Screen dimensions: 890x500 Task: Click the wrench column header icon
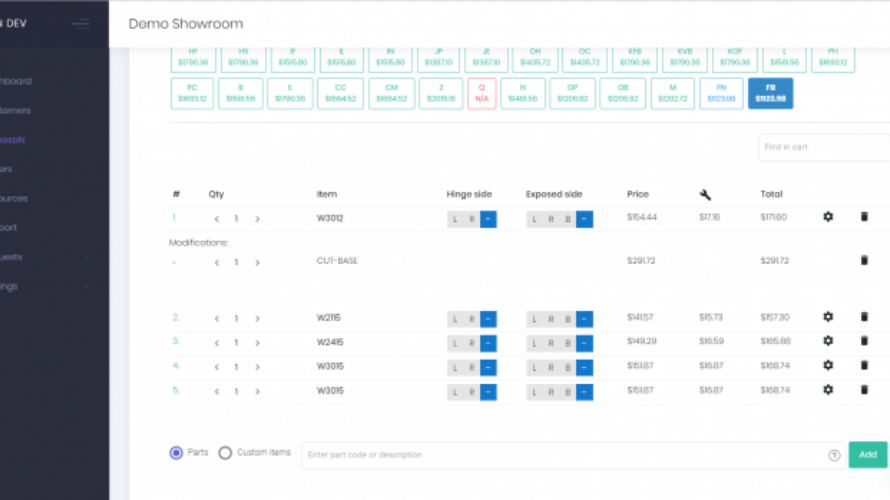(705, 195)
